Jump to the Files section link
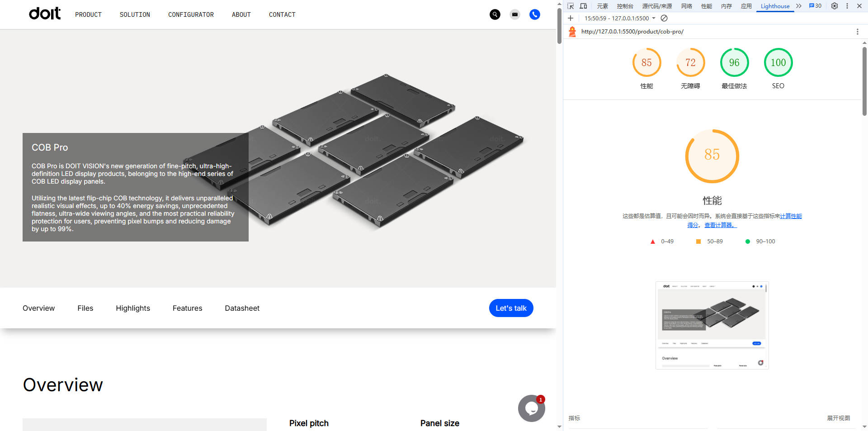Screen dimensions: 868x431 (x=85, y=308)
